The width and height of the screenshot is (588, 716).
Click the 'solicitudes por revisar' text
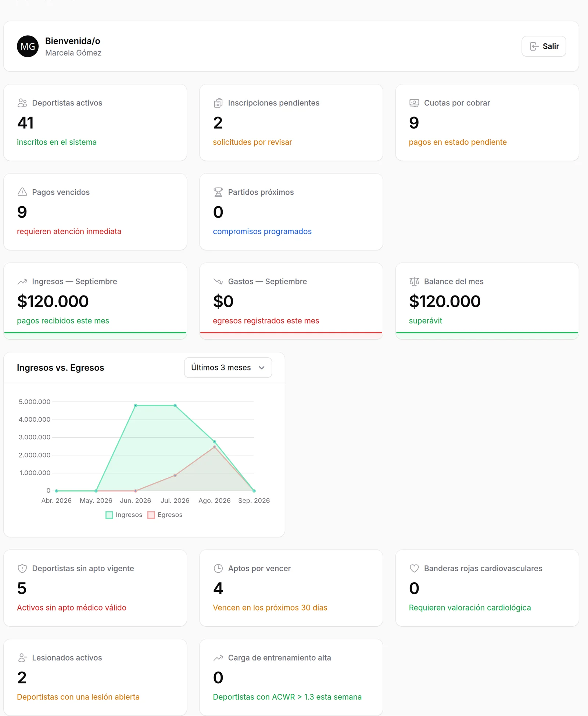(252, 142)
